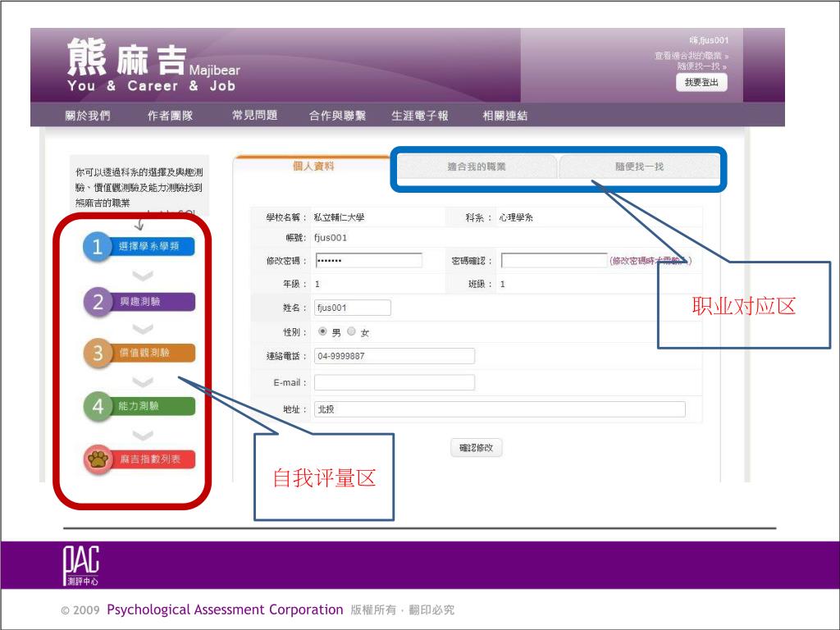Select the 男 radio button
840x630 pixels.
(x=322, y=331)
